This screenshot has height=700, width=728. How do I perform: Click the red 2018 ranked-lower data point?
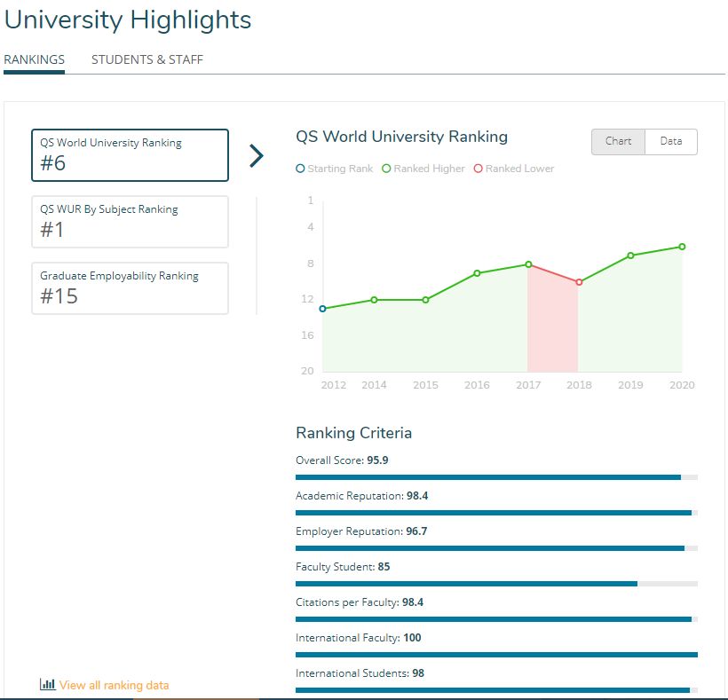click(579, 282)
